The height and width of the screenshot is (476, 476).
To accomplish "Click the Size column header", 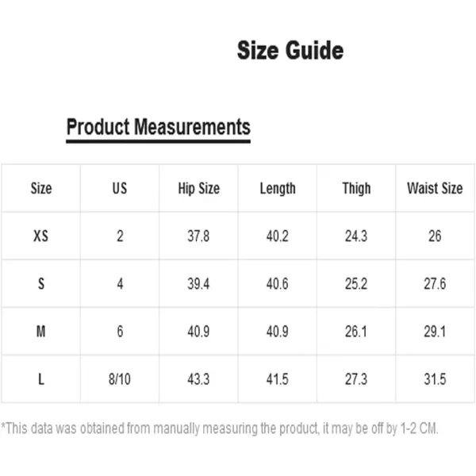I will tap(41, 189).
